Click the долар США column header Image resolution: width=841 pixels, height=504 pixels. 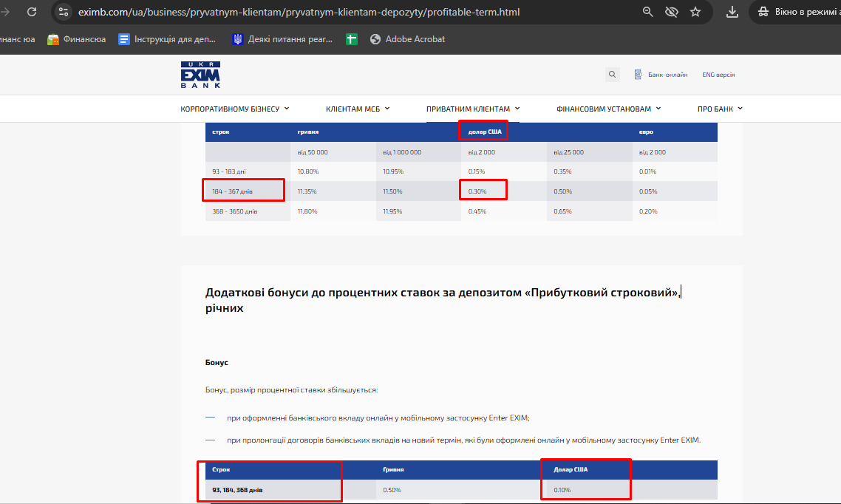point(485,132)
